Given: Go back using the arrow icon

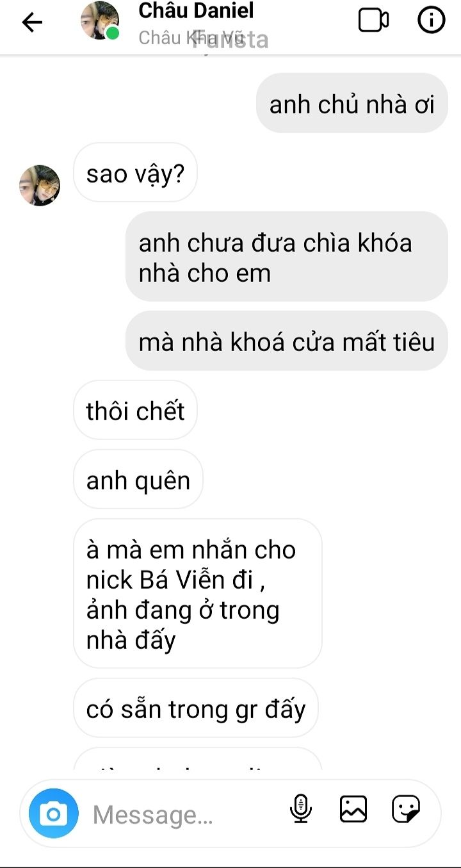Looking at the screenshot, I should 32,22.
